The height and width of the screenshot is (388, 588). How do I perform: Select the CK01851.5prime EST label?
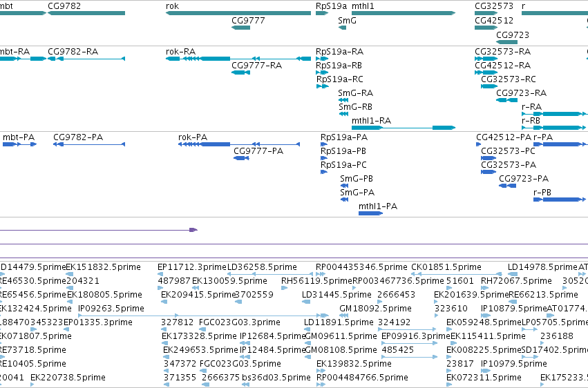coord(446,267)
